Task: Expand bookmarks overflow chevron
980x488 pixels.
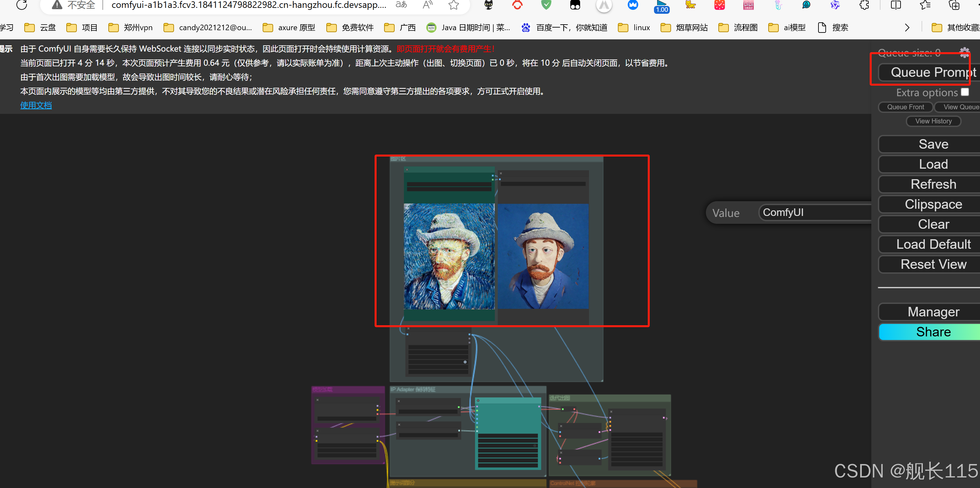Action: [907, 27]
